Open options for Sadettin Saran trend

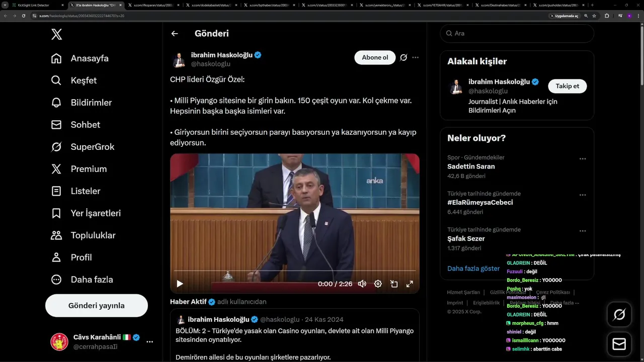point(583,158)
